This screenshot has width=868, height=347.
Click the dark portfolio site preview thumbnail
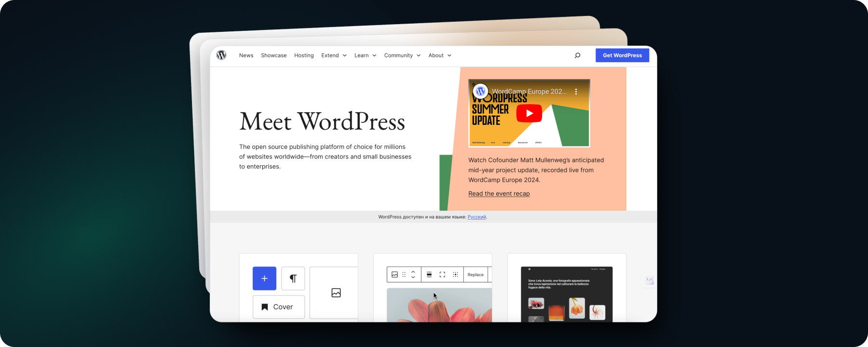[567, 294]
